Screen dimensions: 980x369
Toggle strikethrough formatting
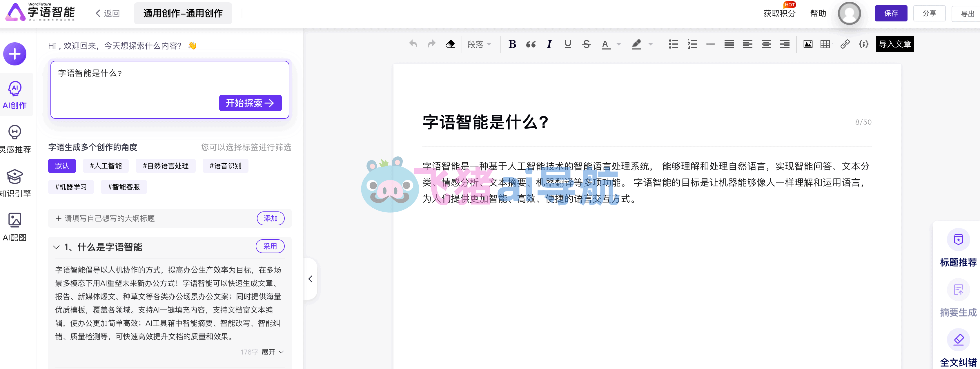click(586, 44)
